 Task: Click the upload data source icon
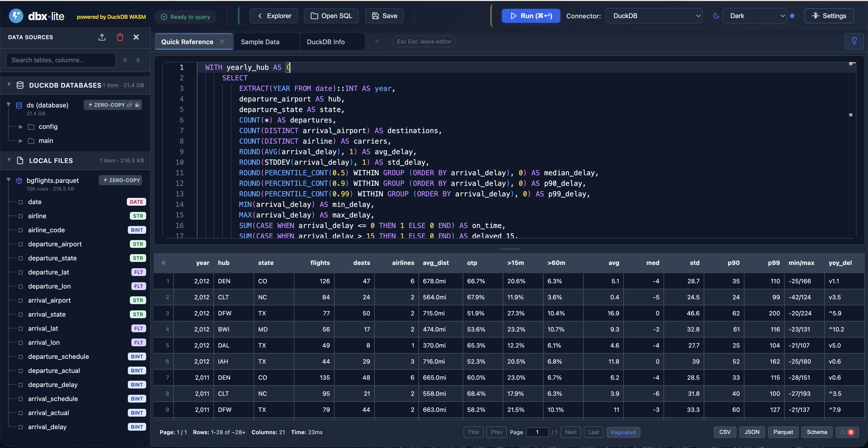pos(102,37)
